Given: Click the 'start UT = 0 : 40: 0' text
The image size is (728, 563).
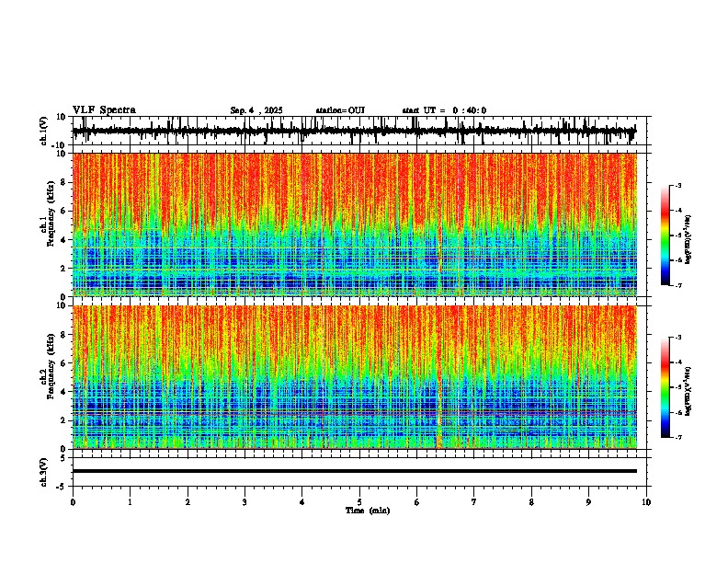Looking at the screenshot, I should coord(444,110).
